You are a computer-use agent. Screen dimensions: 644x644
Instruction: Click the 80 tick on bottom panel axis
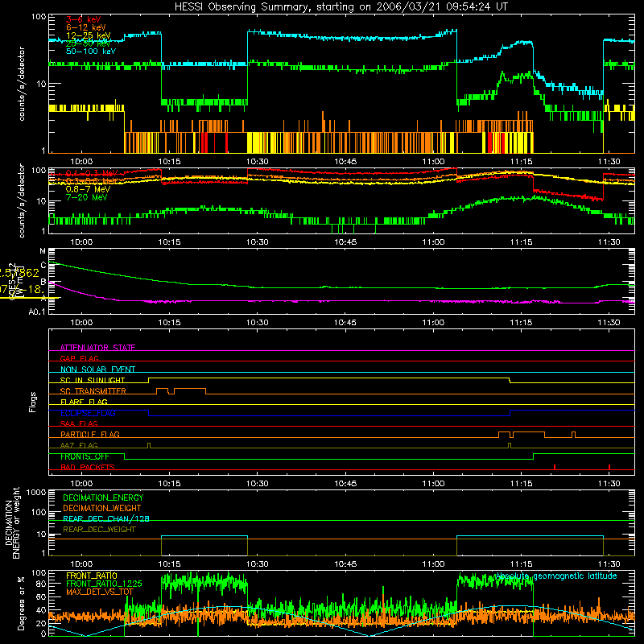click(x=41, y=584)
